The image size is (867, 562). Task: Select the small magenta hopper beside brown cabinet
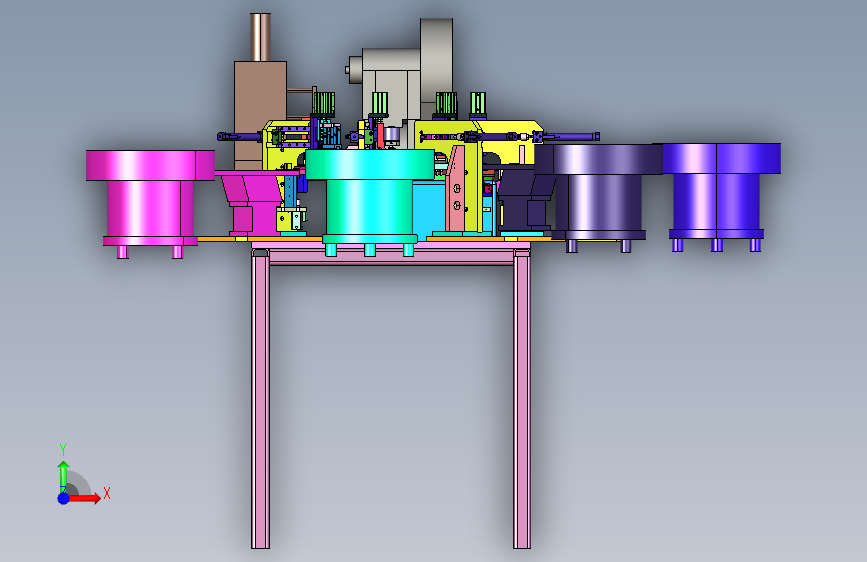coord(253,202)
